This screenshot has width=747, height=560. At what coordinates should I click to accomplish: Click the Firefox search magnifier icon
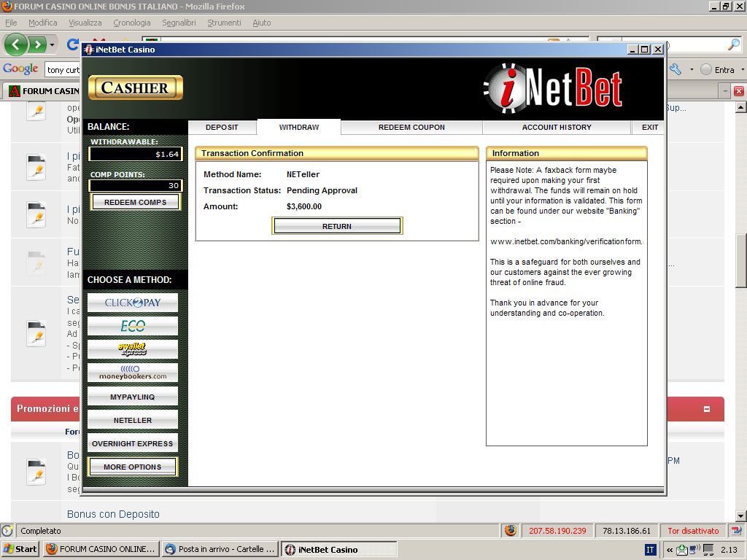pyautogui.click(x=734, y=44)
